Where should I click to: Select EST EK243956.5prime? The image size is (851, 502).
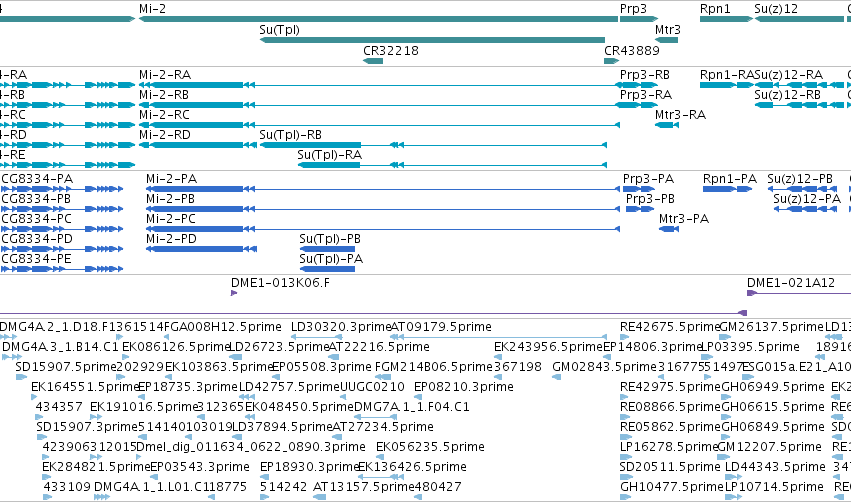548,347
